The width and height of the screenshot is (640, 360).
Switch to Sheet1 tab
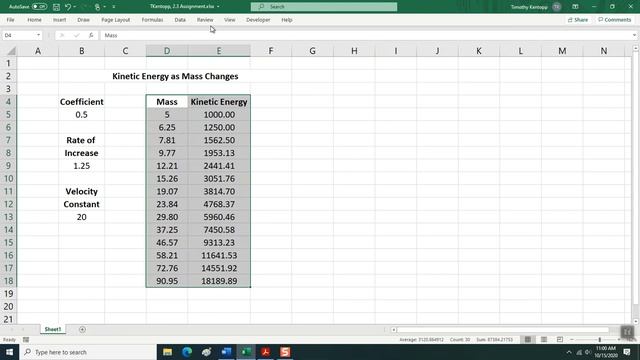pos(53,329)
